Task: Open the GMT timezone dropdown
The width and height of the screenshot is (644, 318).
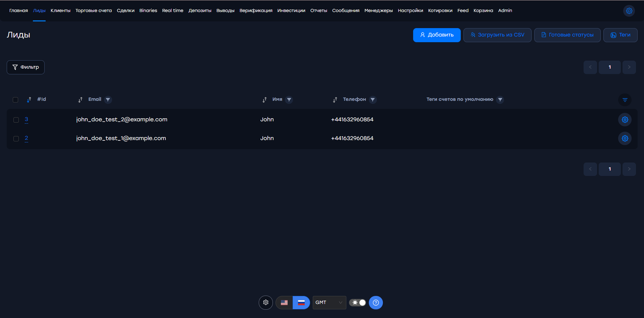Action: (x=329, y=303)
